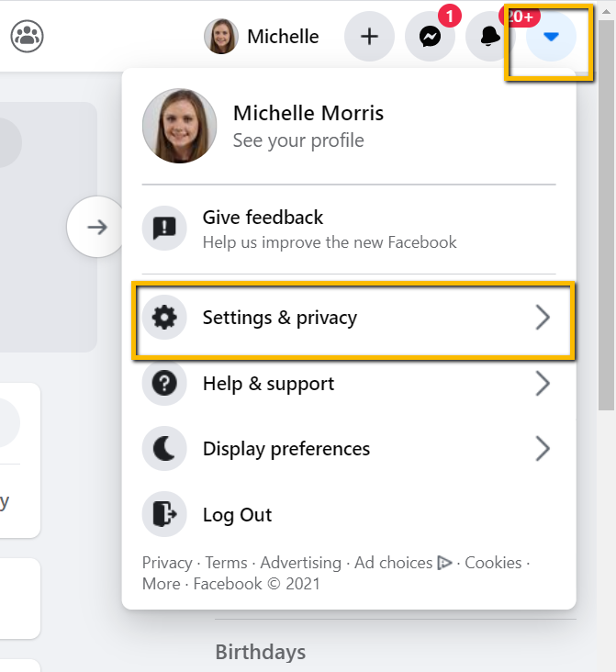
Task: Click the right arrow stories button
Action: (97, 227)
